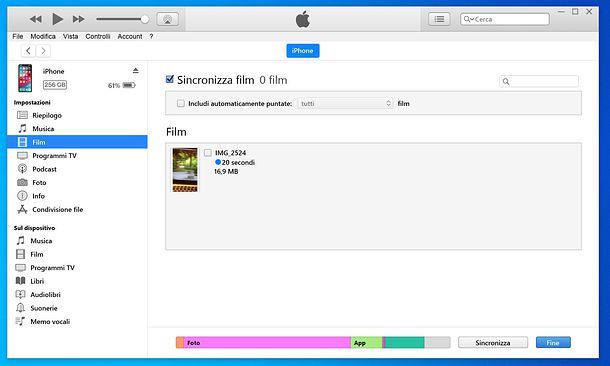
Task: Click the "16,9 MB" file size text
Action: 226,172
